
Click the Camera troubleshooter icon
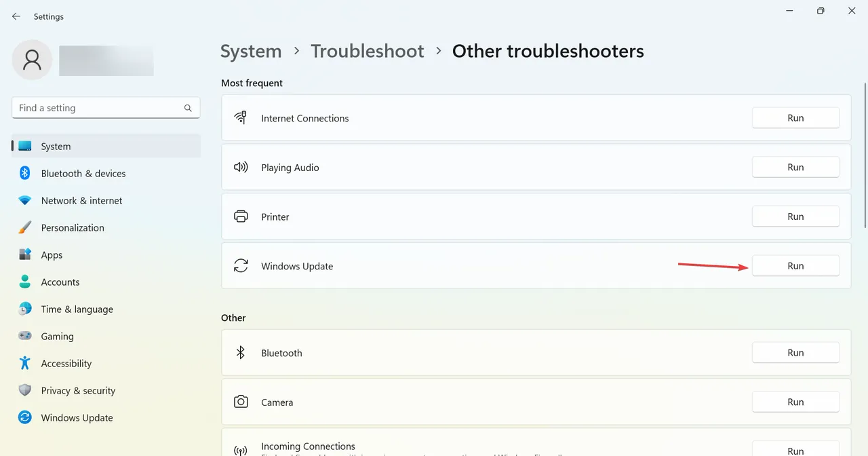point(241,402)
